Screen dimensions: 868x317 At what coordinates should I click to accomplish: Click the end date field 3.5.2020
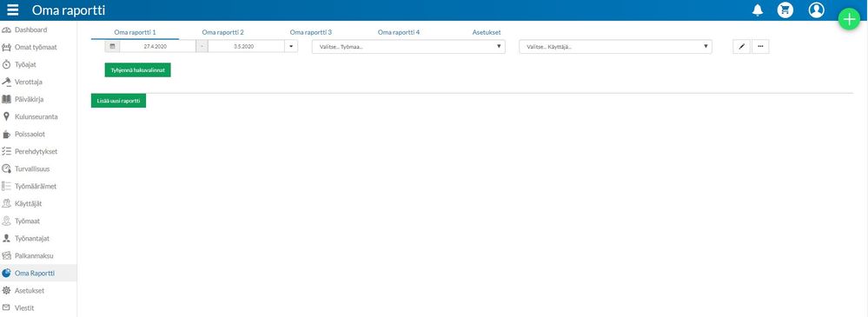pyautogui.click(x=247, y=47)
